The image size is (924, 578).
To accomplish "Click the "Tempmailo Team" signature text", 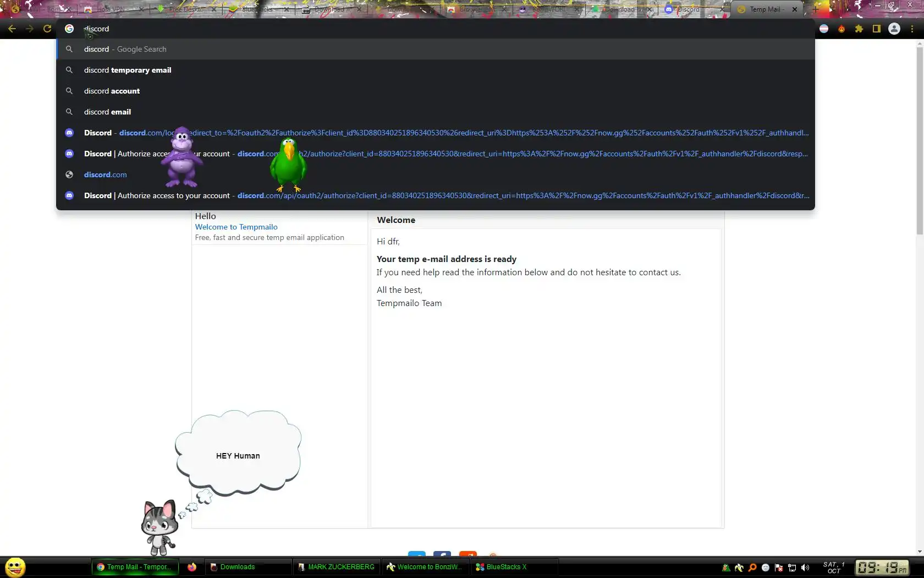I will tap(409, 303).
